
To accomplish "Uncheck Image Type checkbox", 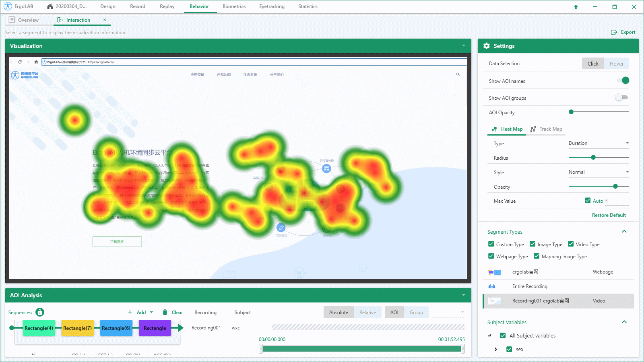I will coord(533,244).
